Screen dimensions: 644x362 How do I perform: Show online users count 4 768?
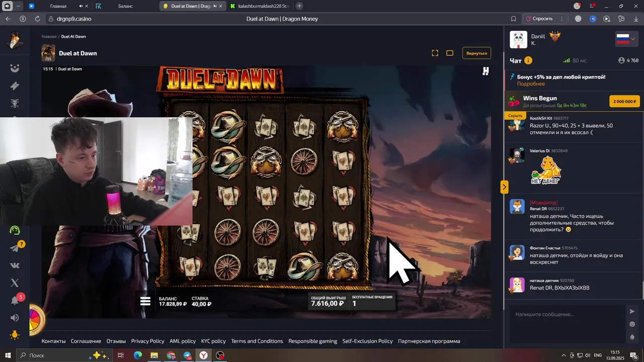(x=628, y=60)
